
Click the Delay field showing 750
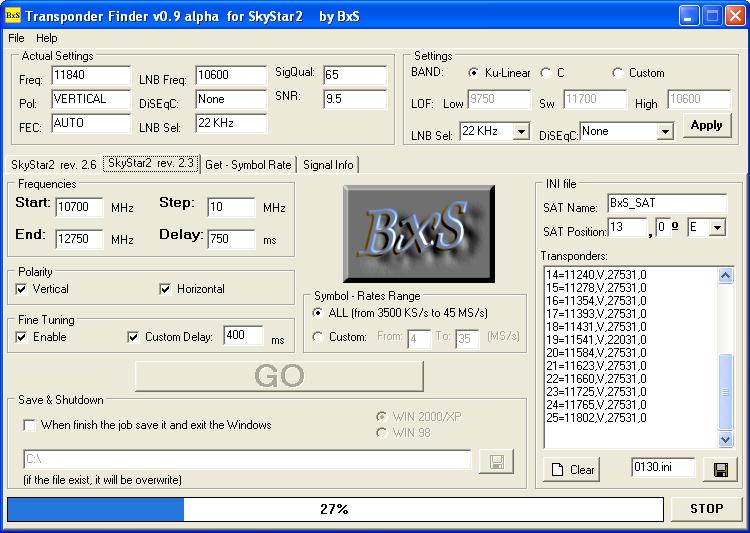[232, 239]
